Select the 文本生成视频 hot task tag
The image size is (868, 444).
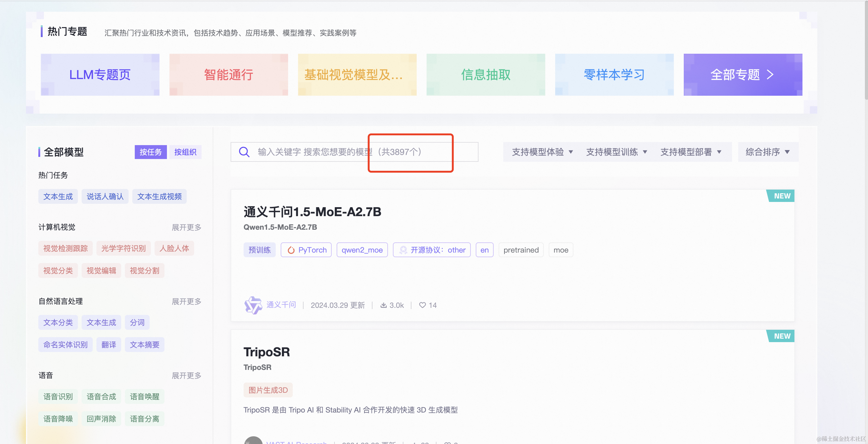coord(160,197)
